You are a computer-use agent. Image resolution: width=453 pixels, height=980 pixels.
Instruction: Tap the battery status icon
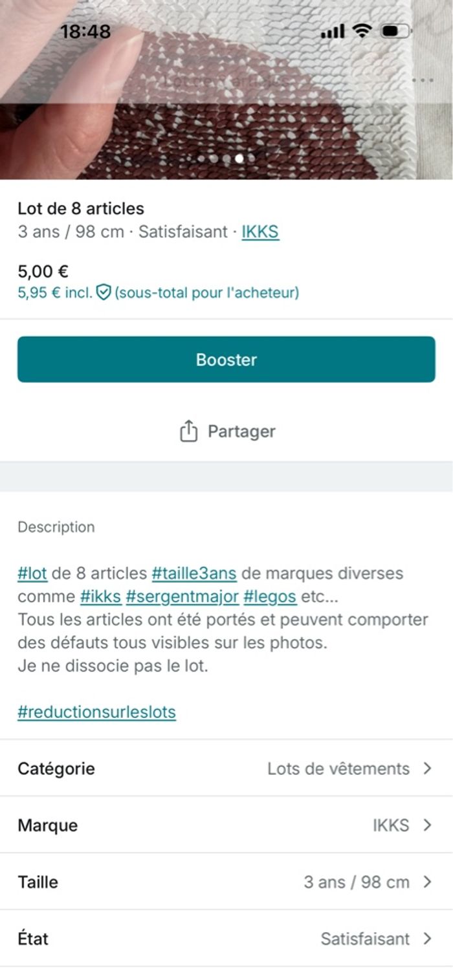pyautogui.click(x=395, y=30)
